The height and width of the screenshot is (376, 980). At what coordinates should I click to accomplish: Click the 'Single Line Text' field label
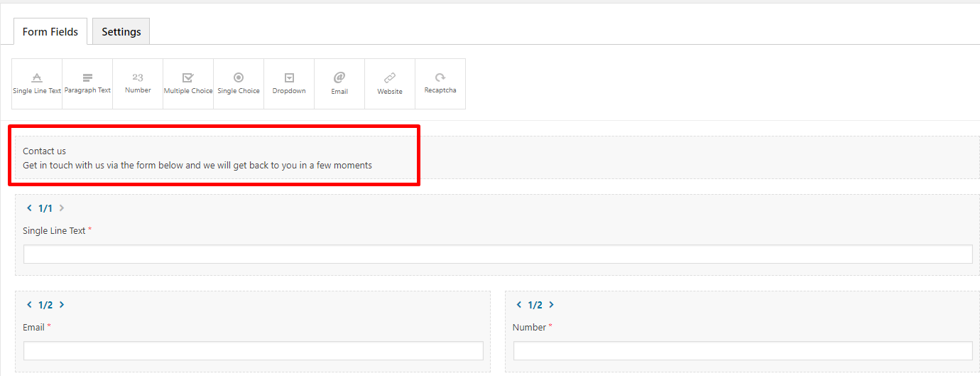(54, 230)
